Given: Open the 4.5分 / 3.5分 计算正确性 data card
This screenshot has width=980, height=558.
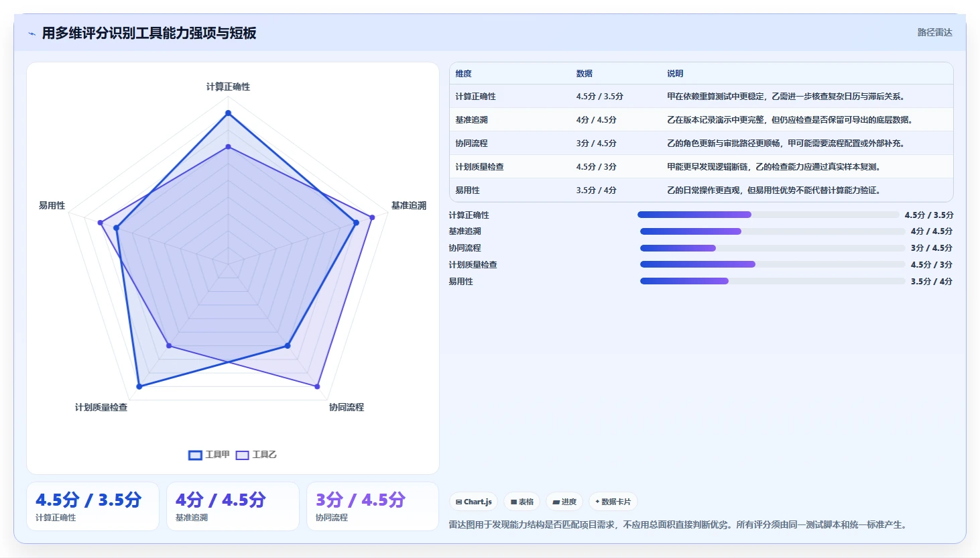Looking at the screenshot, I should pos(93,506).
